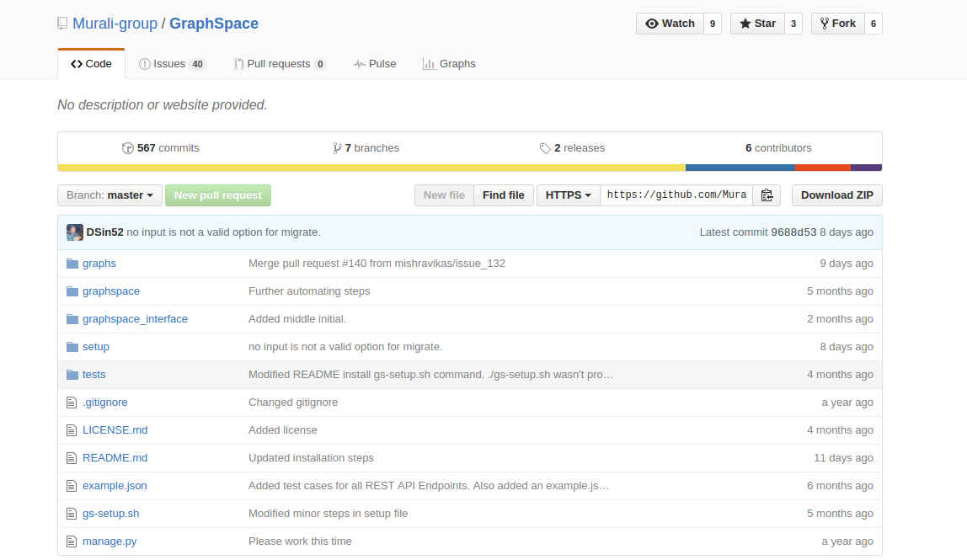
Task: Open commit message 'Merge pull request #140'
Action: click(x=377, y=264)
